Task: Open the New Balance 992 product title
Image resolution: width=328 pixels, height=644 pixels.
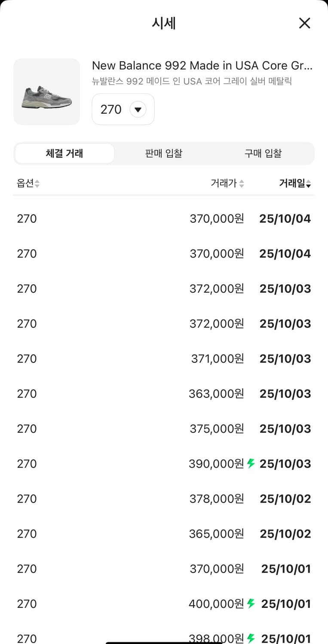Action: point(202,66)
